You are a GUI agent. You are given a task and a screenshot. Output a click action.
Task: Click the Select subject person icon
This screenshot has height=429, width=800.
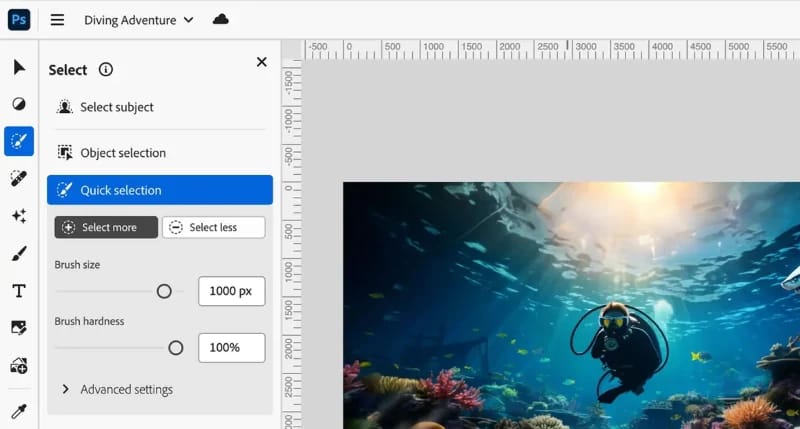point(64,107)
